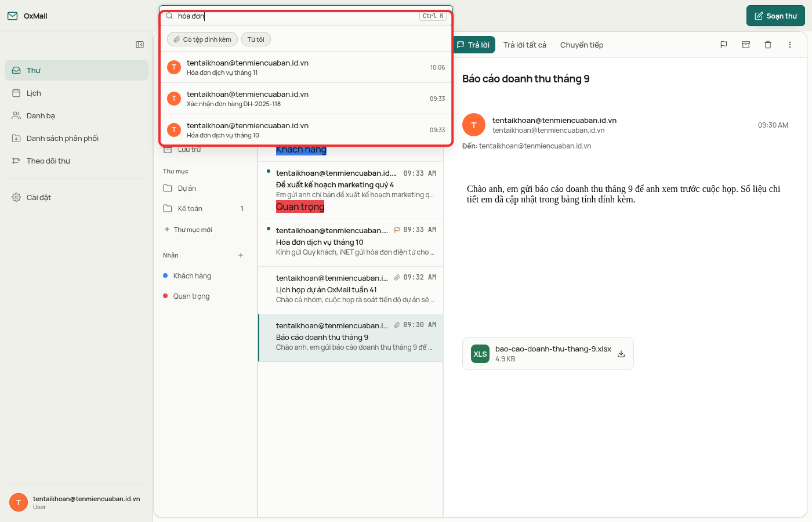This screenshot has height=522, width=812.
Task: Archive the open email
Action: click(x=746, y=45)
